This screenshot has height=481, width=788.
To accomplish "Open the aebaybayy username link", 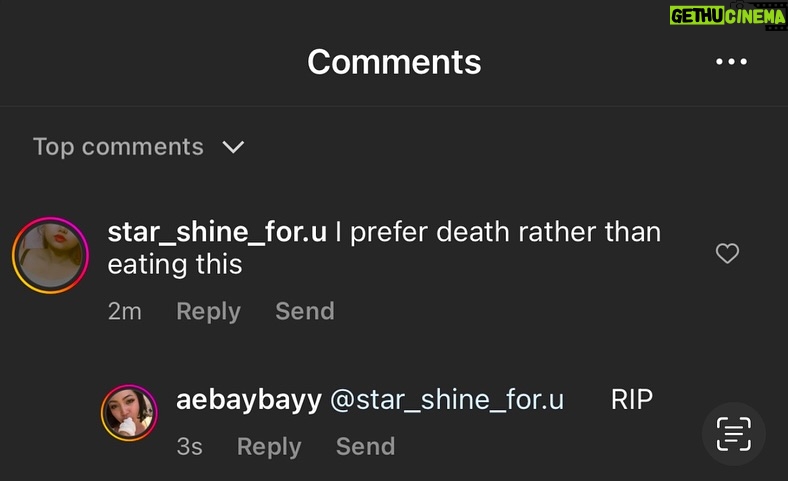I will (249, 400).
